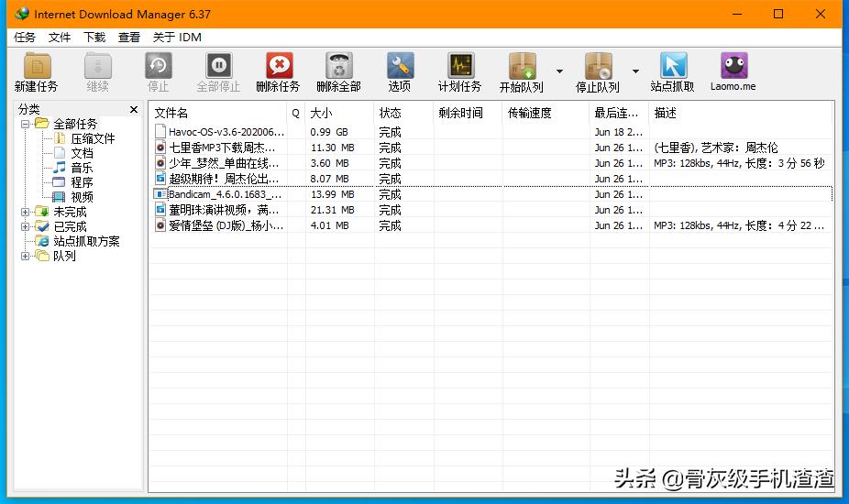The width and height of the screenshot is (849, 504).
Task: Open the 计划任务 scheduler icon
Action: tap(461, 66)
